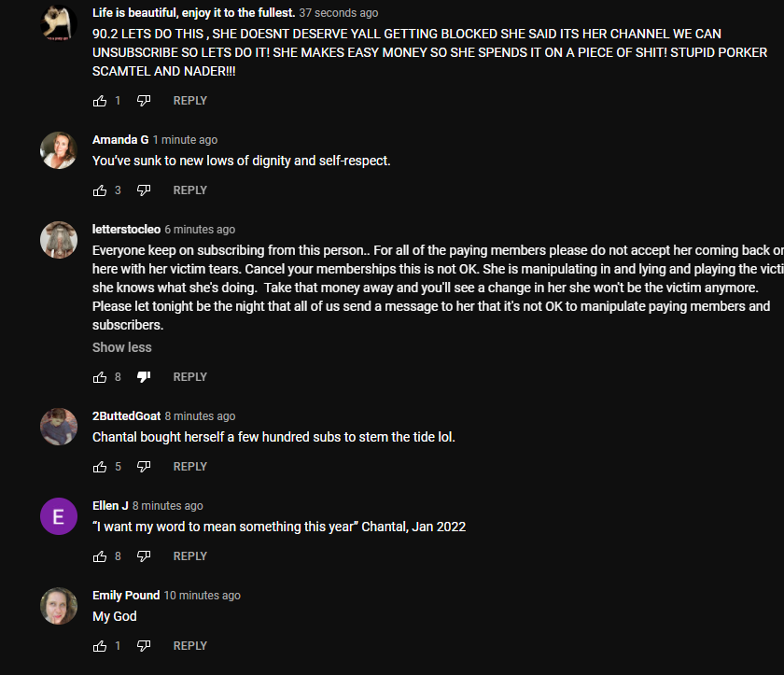784x675 pixels.
Task: View Ellen J's purple E avatar
Action: click(x=59, y=516)
